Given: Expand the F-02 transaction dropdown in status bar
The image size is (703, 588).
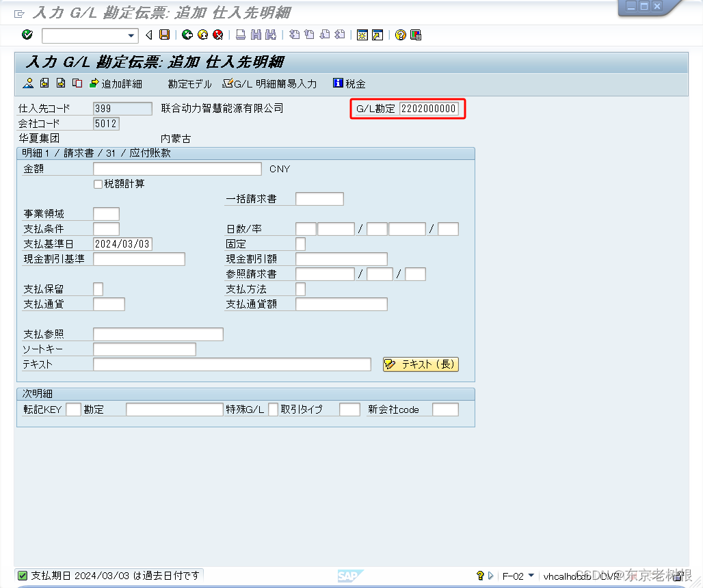Looking at the screenshot, I should click(x=530, y=576).
